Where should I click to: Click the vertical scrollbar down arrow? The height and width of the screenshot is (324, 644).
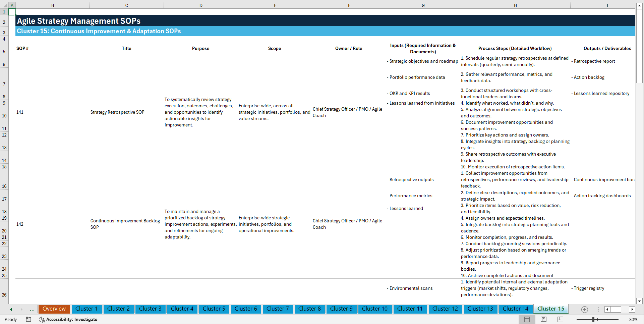pos(640,301)
